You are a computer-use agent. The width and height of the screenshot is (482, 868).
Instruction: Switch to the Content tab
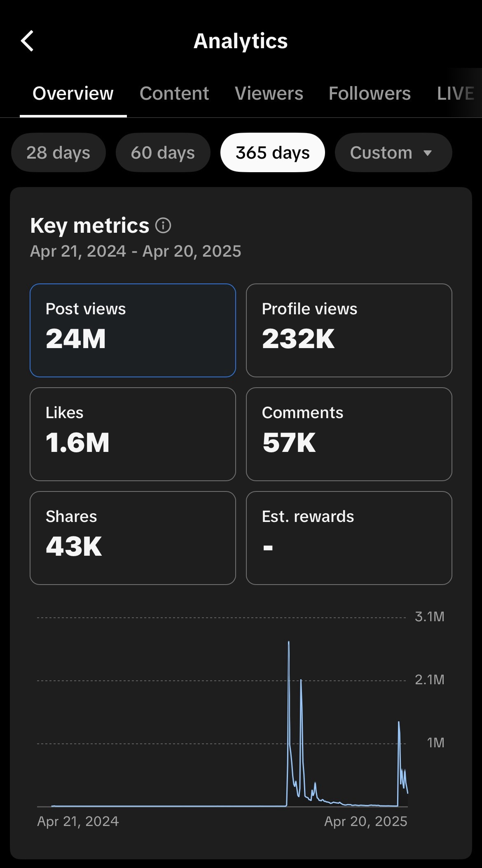tap(174, 94)
